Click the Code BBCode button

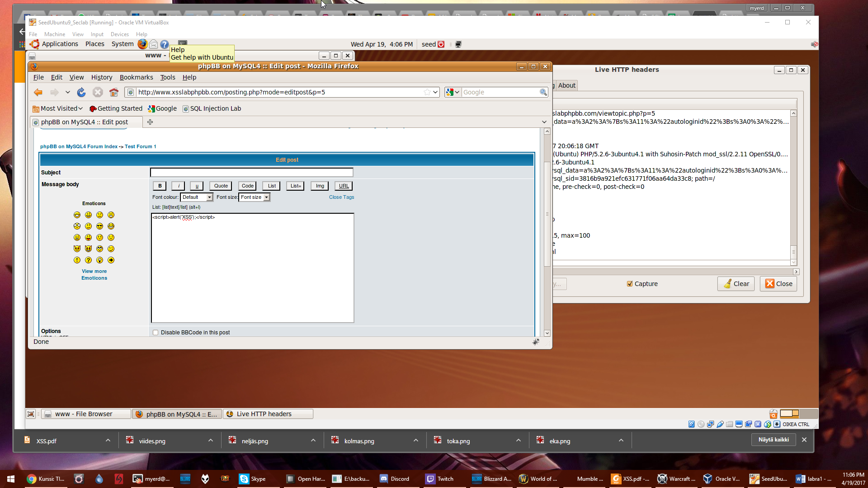pos(247,186)
